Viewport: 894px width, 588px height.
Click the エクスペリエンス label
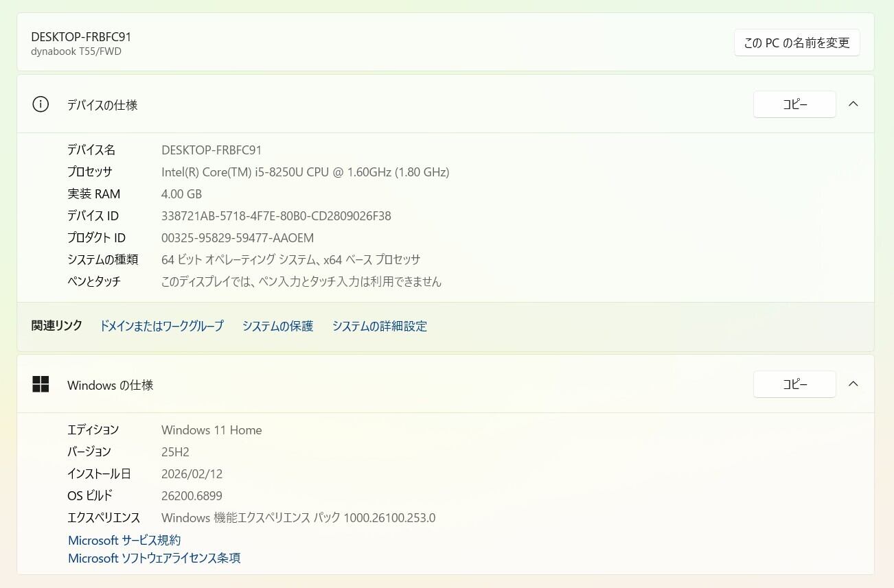click(103, 517)
